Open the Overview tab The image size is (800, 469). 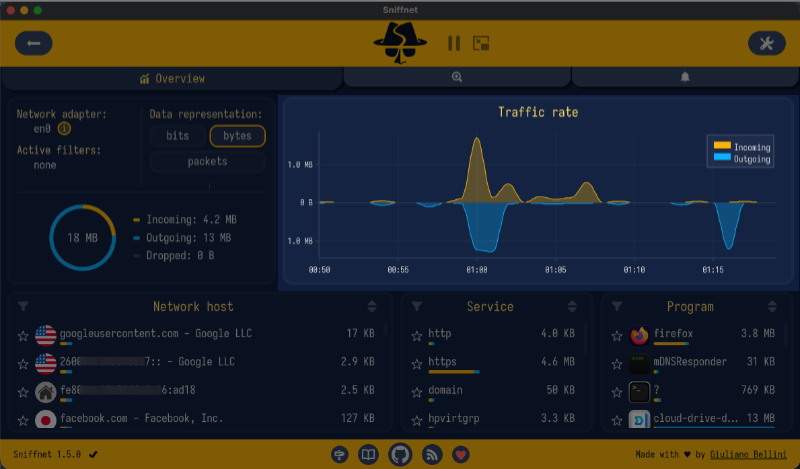(x=172, y=79)
